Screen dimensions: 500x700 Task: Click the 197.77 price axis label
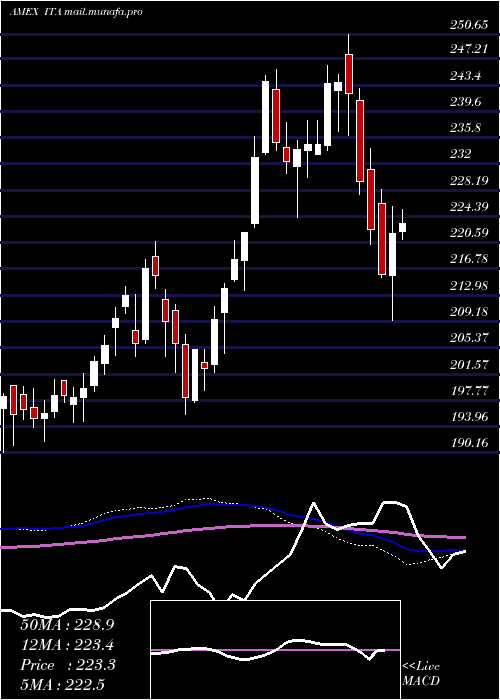(x=469, y=391)
